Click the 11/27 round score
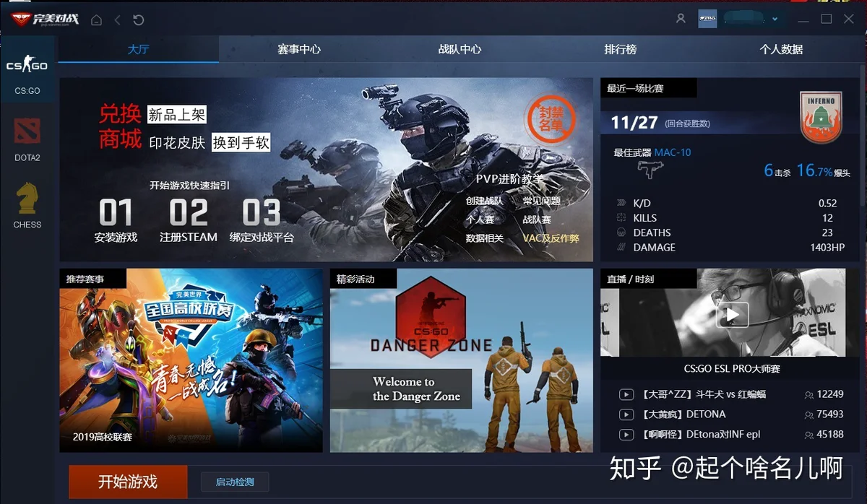The height and width of the screenshot is (504, 867). 634,123
